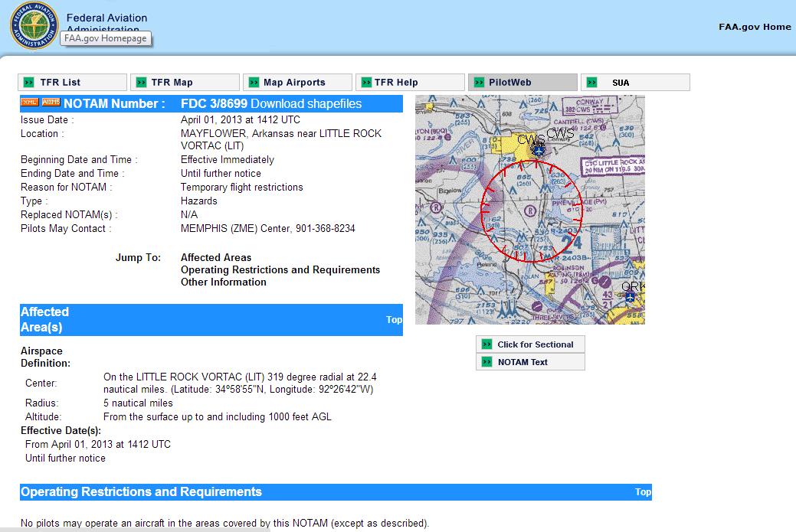Click green arrow icon beside NOTAM Text
This screenshot has height=532, width=796.
pyautogui.click(x=486, y=362)
